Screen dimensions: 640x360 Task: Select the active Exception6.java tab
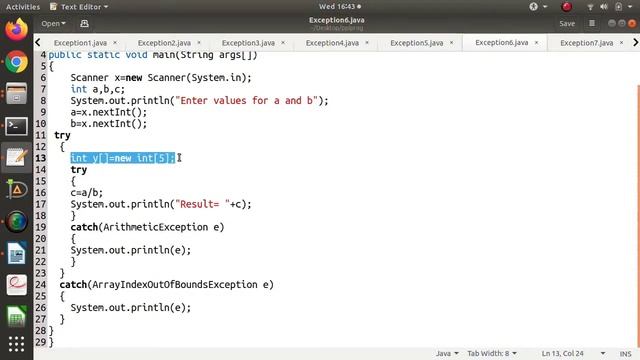coord(502,42)
